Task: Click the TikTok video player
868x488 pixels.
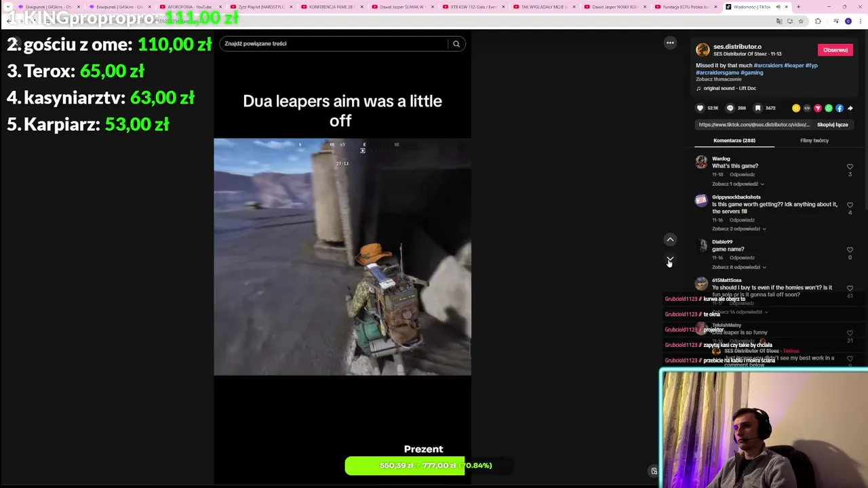Action: click(x=342, y=257)
